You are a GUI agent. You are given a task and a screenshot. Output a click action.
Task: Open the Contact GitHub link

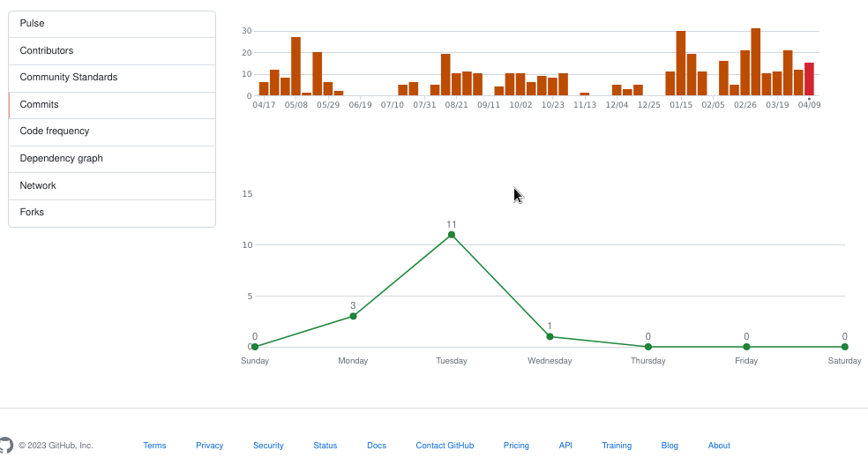click(445, 446)
